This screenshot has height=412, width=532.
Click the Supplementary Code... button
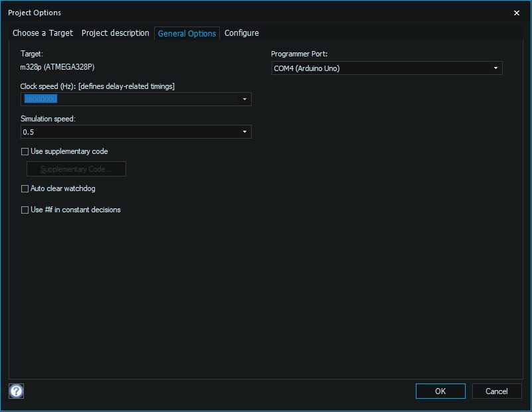pos(76,169)
